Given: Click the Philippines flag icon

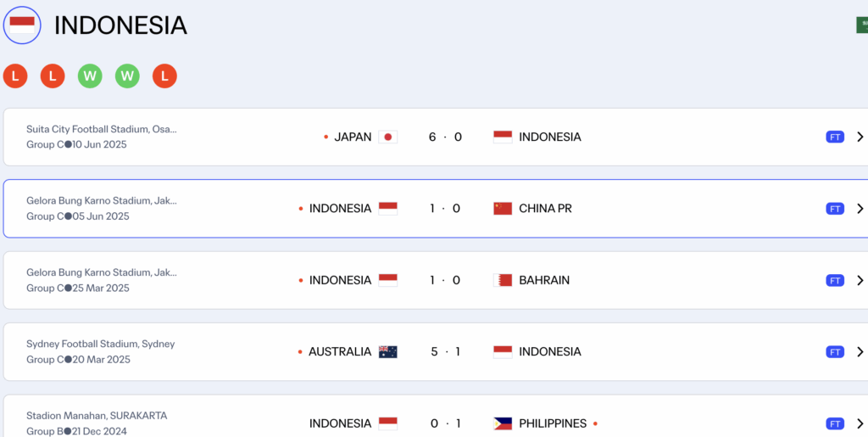Looking at the screenshot, I should click(503, 423).
